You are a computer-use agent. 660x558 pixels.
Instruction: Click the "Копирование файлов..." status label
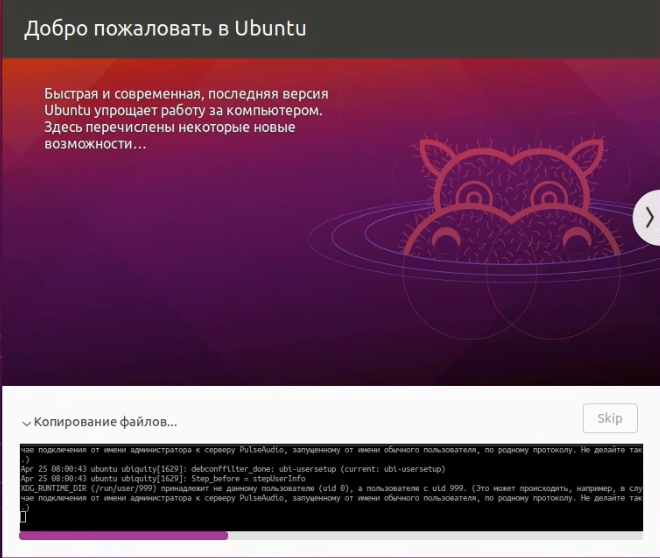[105, 422]
